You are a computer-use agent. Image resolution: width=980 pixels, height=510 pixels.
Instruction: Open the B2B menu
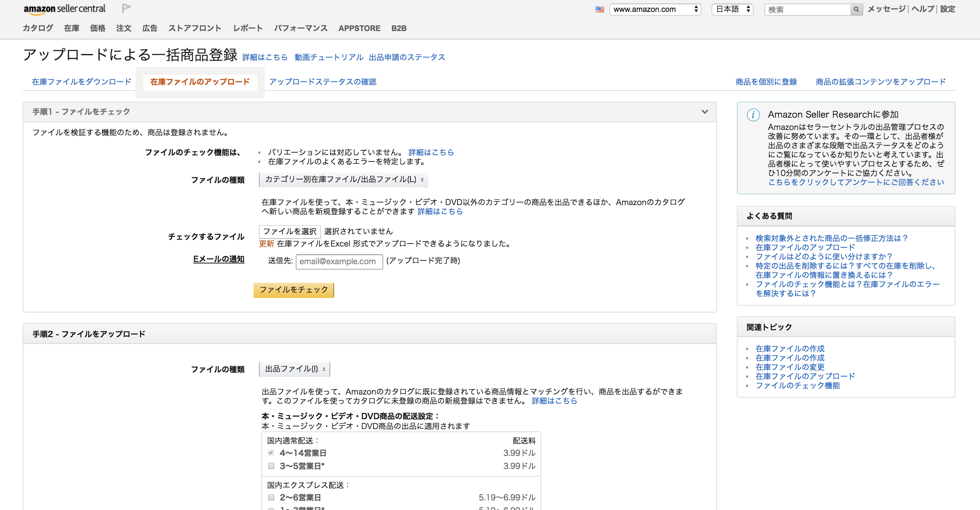coord(399,28)
